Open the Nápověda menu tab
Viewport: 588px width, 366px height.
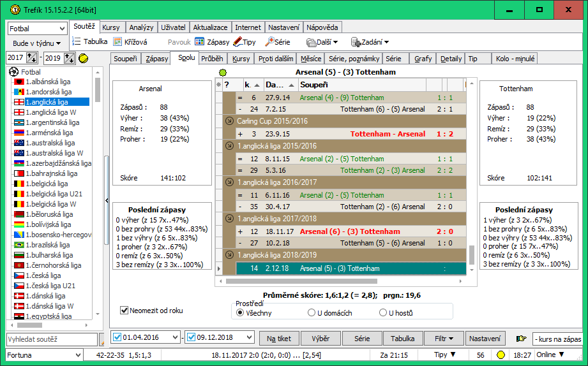pyautogui.click(x=322, y=27)
